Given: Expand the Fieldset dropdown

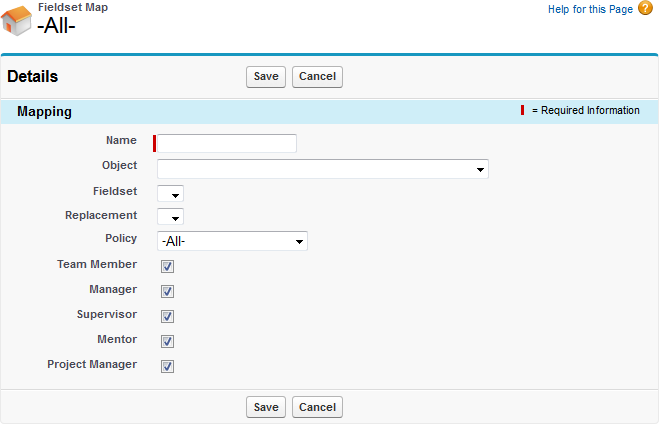Looking at the screenshot, I should [170, 193].
